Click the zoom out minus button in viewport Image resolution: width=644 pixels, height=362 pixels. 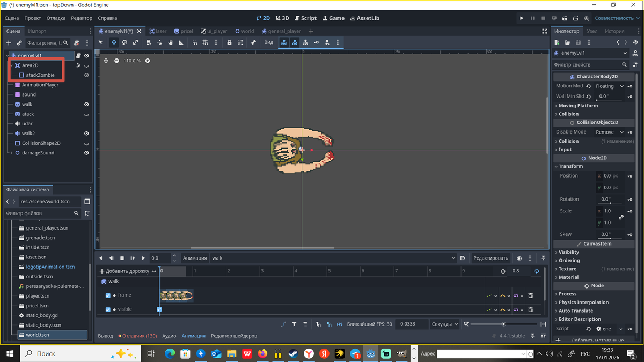116,61
